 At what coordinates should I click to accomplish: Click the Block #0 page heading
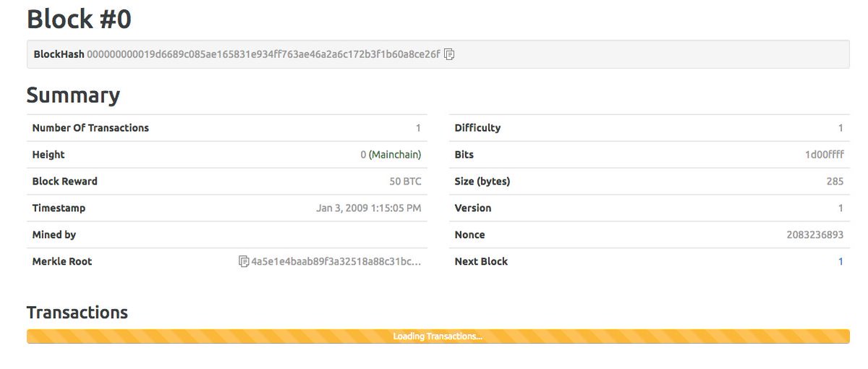click(79, 20)
